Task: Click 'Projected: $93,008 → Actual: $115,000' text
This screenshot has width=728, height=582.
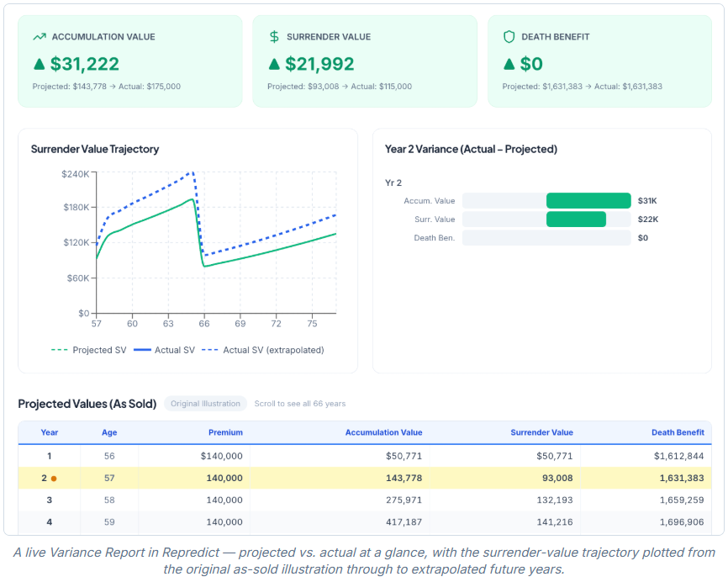Action: tap(340, 87)
